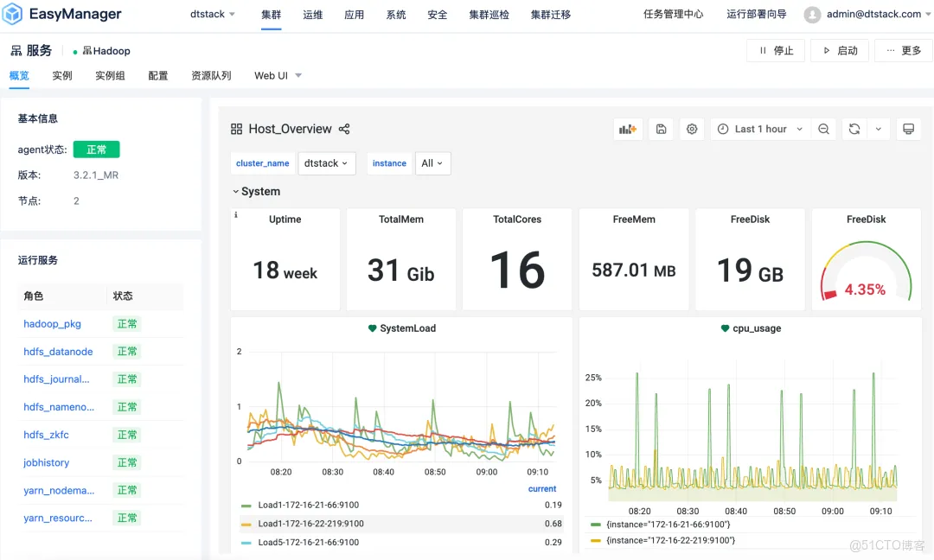The height and width of the screenshot is (560, 934).
Task: Toggle the Load5-172-16-21-66:9100 legend series
Action: point(310,542)
